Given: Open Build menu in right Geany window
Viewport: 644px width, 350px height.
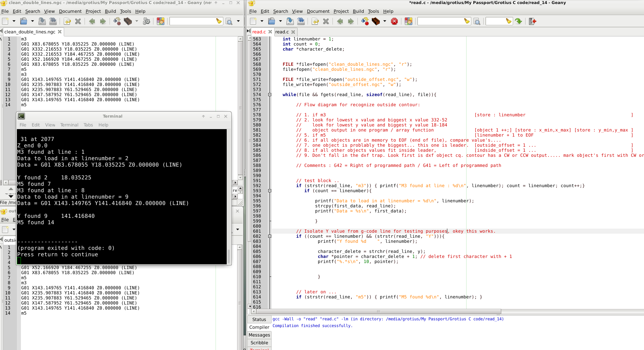Looking at the screenshot, I should (x=358, y=11).
